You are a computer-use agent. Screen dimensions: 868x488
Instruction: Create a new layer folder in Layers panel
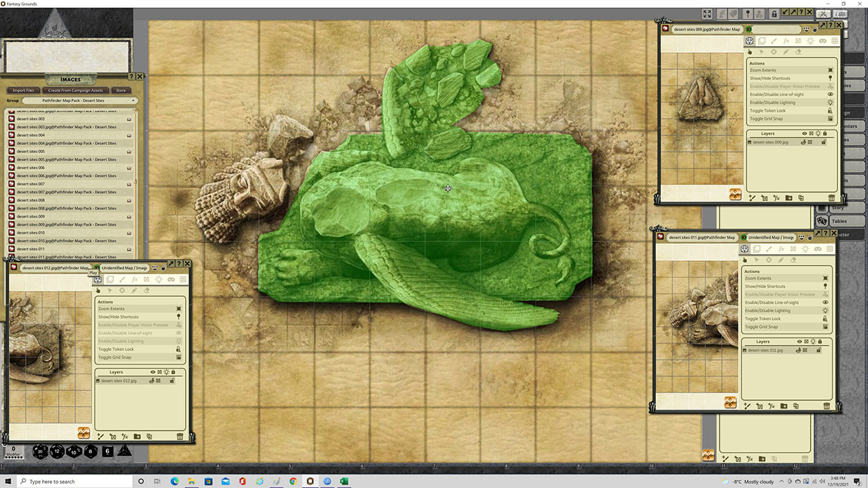tap(789, 197)
